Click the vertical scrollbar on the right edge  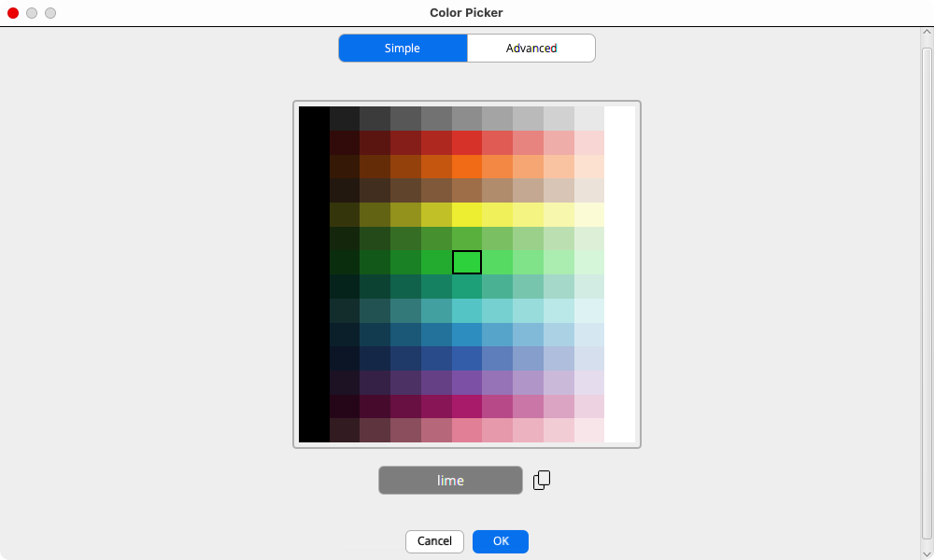point(927,280)
